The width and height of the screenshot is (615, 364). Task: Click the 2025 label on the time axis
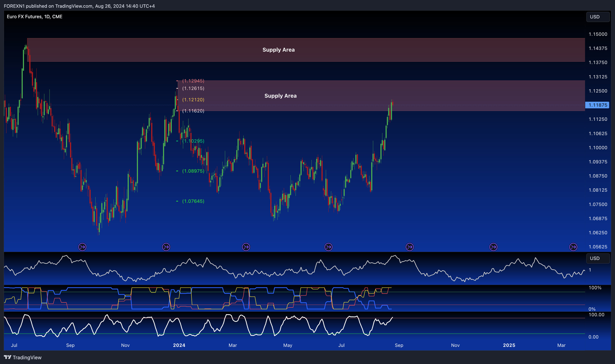click(509, 345)
